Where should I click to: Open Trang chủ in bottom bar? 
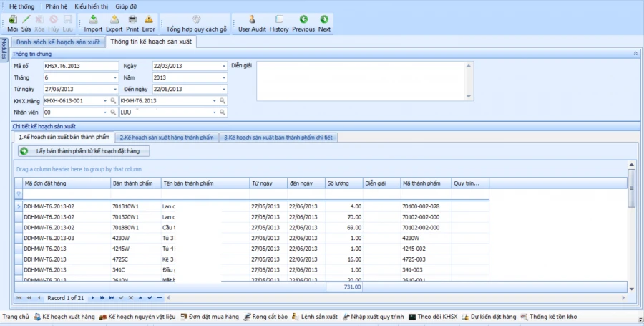(16, 317)
